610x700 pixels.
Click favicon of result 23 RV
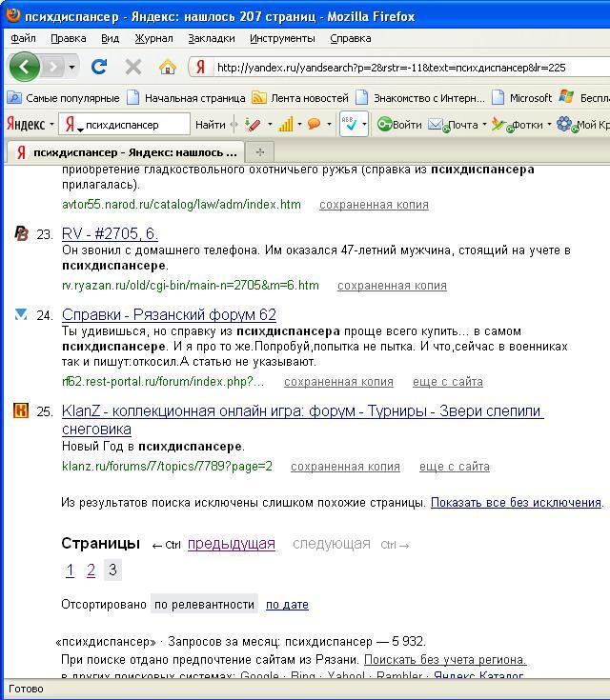21,233
